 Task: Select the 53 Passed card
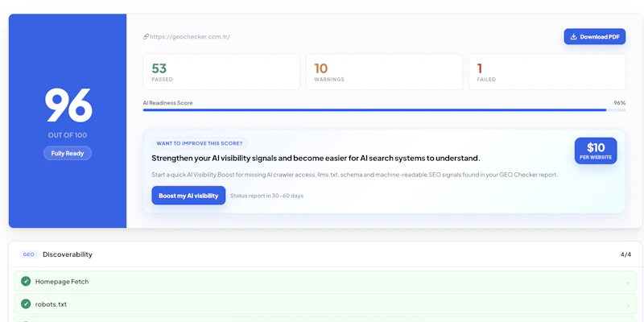click(221, 72)
